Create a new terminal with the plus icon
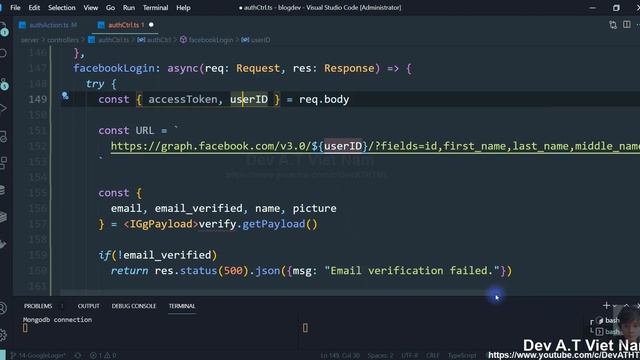 coord(606,305)
